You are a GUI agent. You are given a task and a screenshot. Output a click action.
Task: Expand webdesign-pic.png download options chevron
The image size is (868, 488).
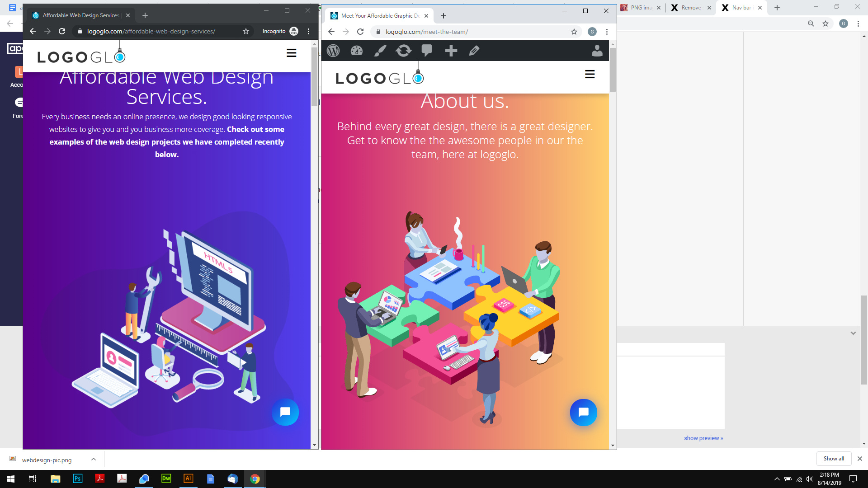(94, 460)
